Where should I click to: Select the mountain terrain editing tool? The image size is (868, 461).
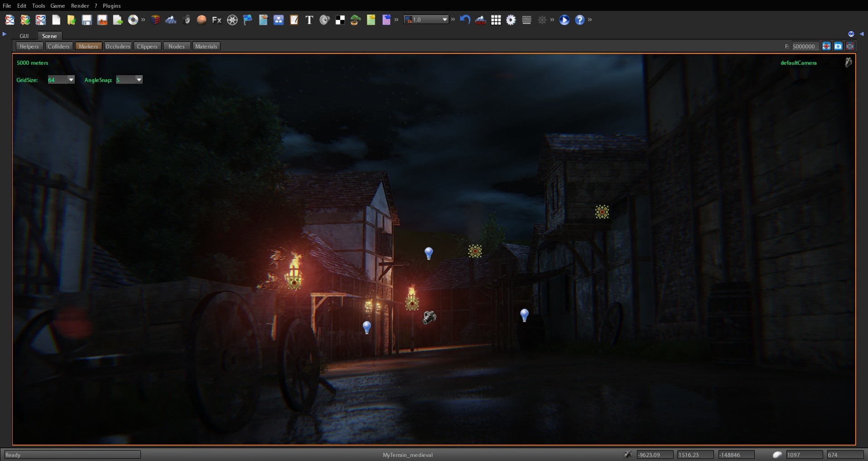tap(171, 20)
